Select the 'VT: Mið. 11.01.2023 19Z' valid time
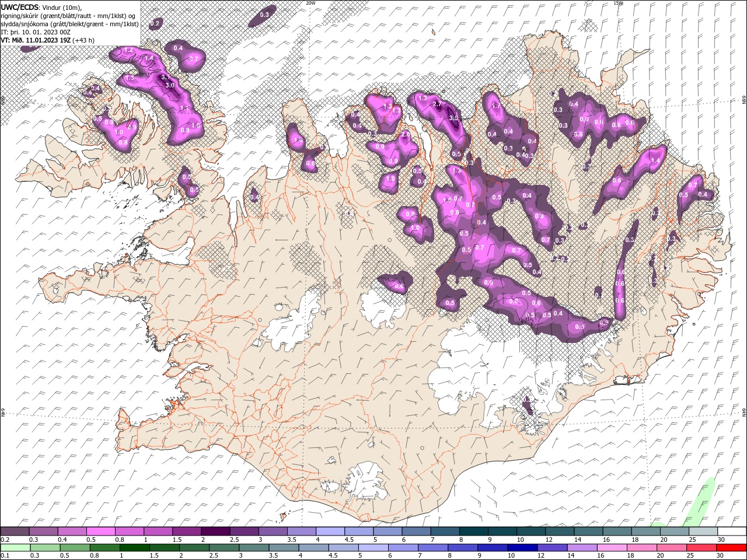The height and width of the screenshot is (560, 747). pyautogui.click(x=36, y=40)
